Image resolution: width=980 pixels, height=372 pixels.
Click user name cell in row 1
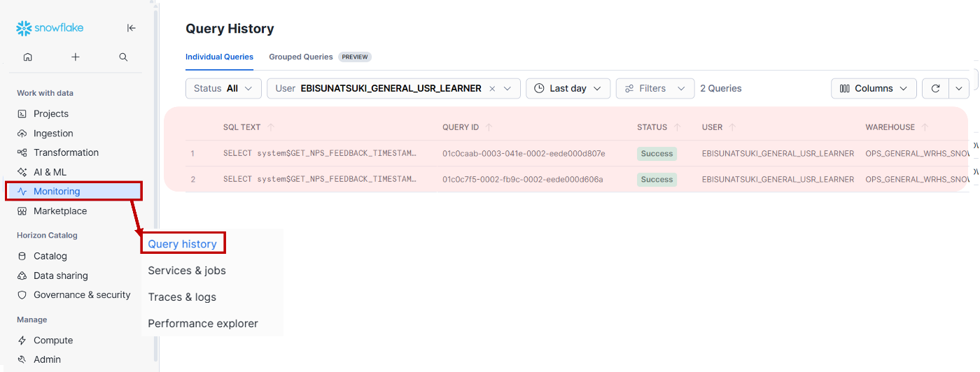point(778,153)
